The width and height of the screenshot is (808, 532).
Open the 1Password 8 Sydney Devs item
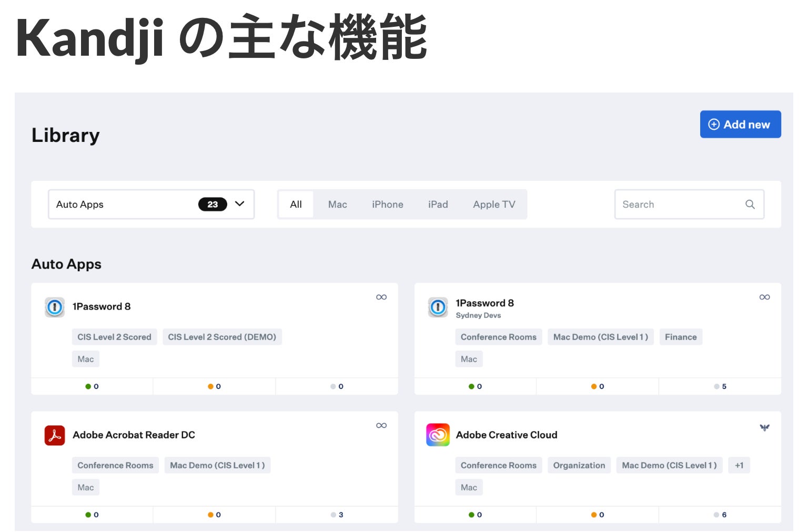[485, 303]
